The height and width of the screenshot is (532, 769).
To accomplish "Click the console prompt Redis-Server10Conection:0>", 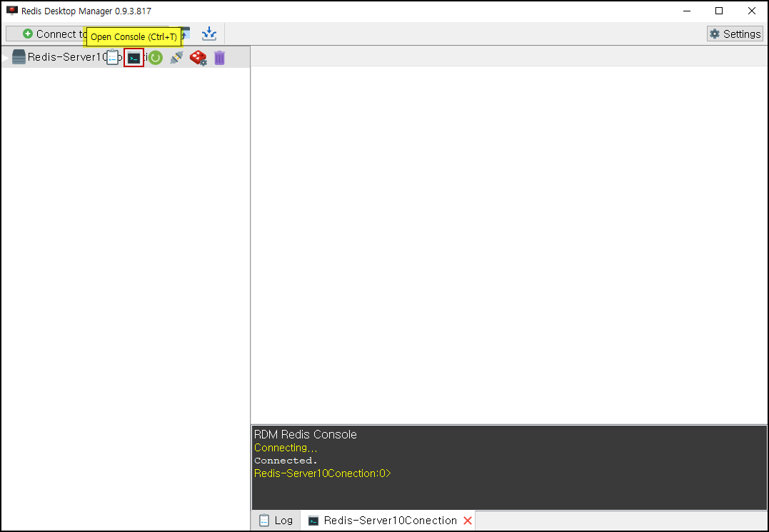I will point(322,473).
